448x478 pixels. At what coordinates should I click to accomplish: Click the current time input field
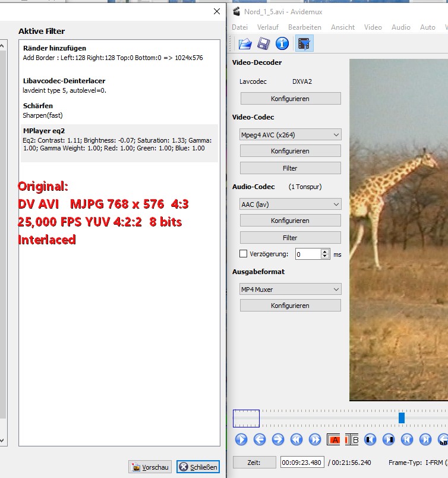click(x=302, y=463)
